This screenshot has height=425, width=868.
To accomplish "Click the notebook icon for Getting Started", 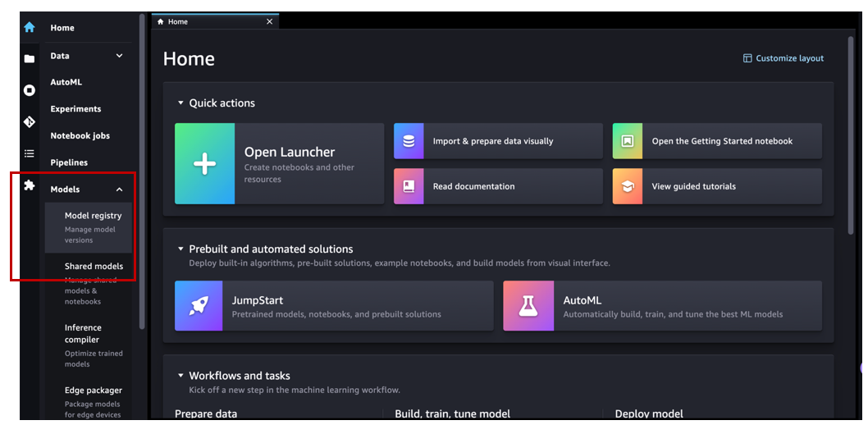I will (627, 141).
